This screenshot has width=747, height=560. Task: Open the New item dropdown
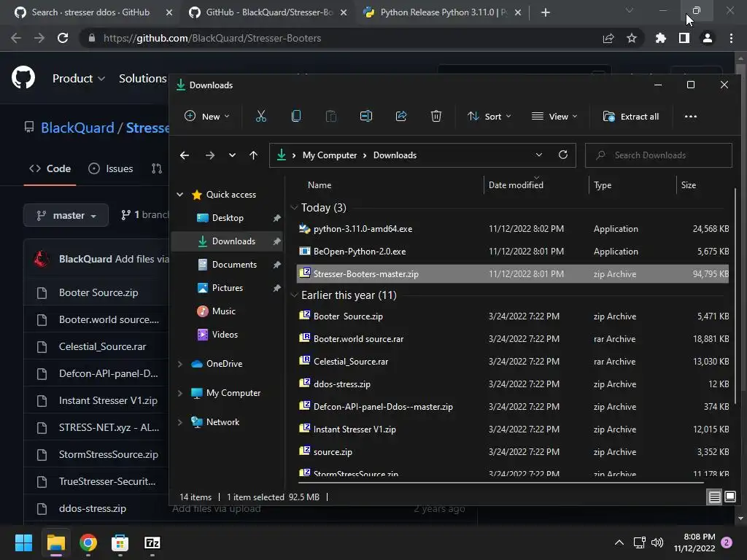[207, 116]
